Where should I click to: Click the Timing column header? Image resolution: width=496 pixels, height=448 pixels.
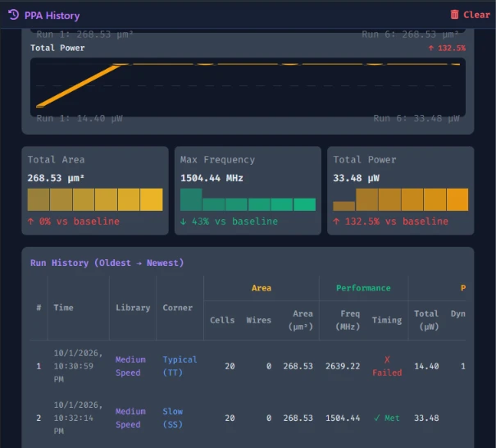[x=386, y=320]
